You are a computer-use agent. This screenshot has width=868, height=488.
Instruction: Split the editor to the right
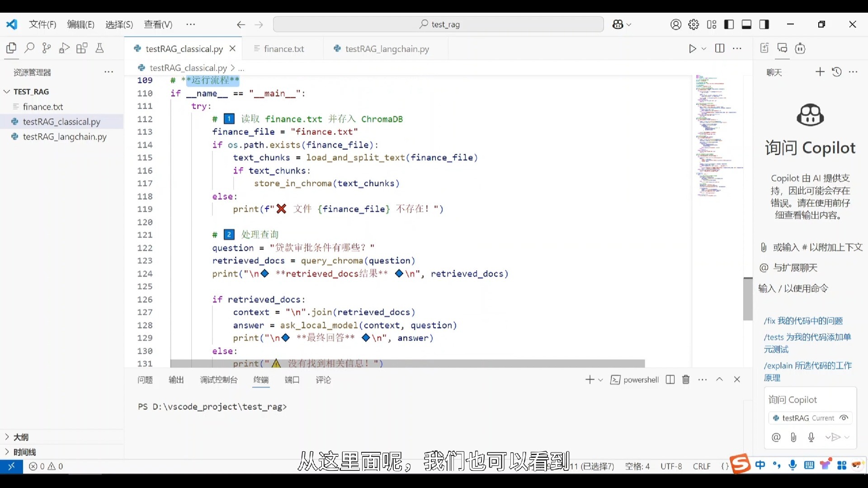click(x=720, y=48)
